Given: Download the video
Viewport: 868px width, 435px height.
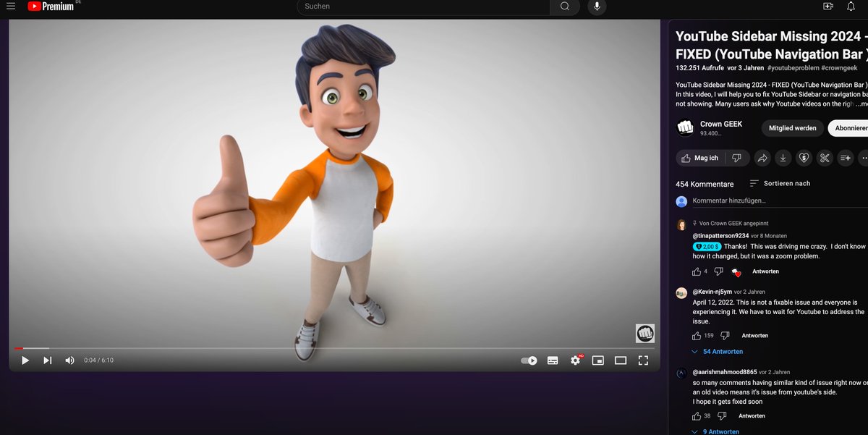Looking at the screenshot, I should pos(783,158).
